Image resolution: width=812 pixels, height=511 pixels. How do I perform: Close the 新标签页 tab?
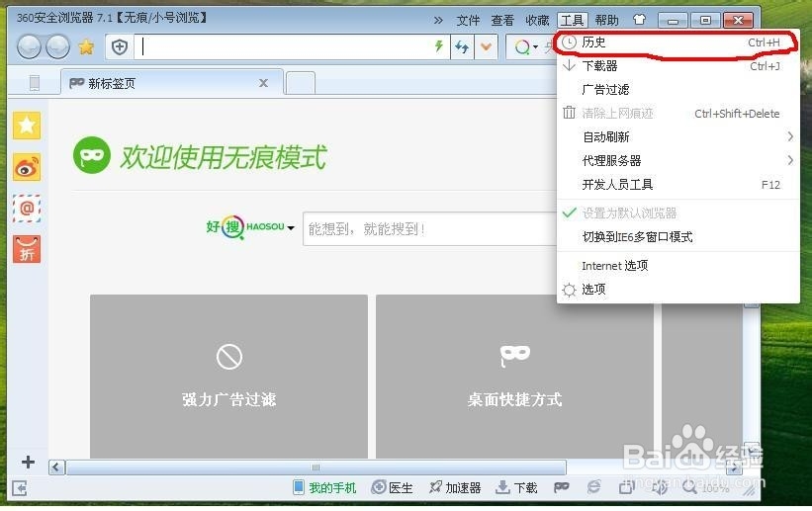263,83
